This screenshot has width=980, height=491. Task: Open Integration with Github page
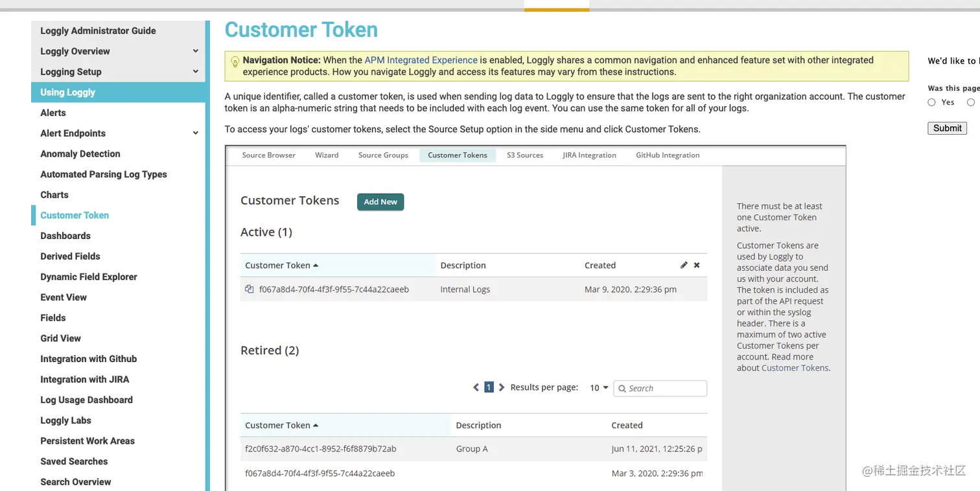tap(89, 359)
